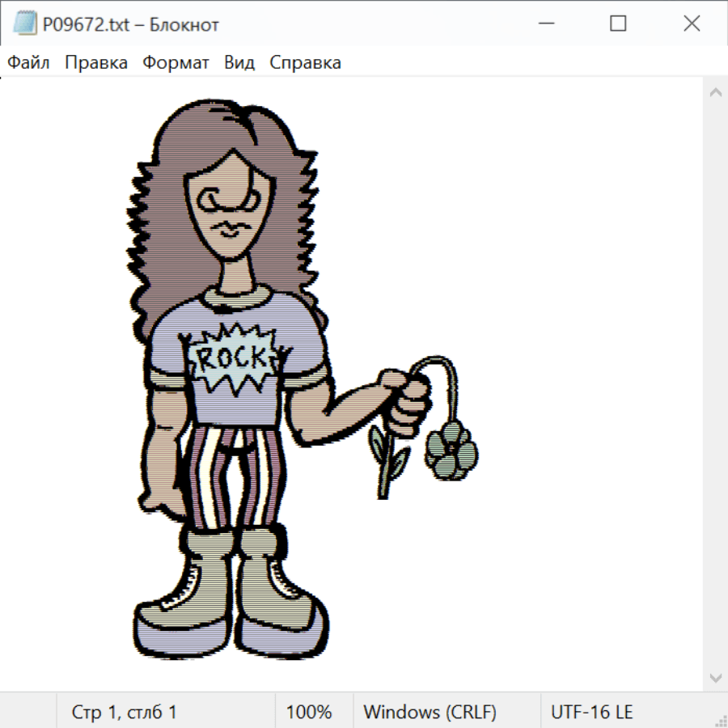
Task: Open the Правка menu
Action: (95, 63)
